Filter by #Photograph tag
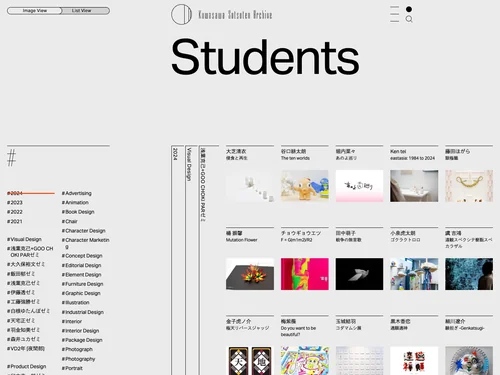The height and width of the screenshot is (375, 500). 77,350
